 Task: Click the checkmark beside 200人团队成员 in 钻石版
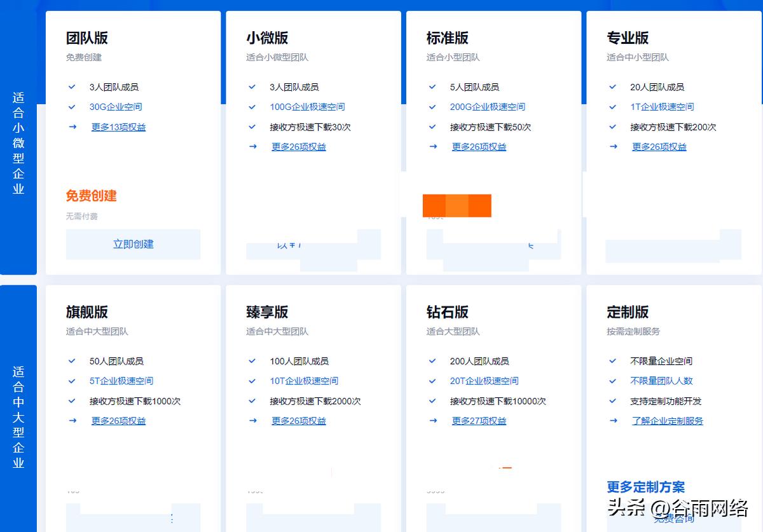[432, 361]
